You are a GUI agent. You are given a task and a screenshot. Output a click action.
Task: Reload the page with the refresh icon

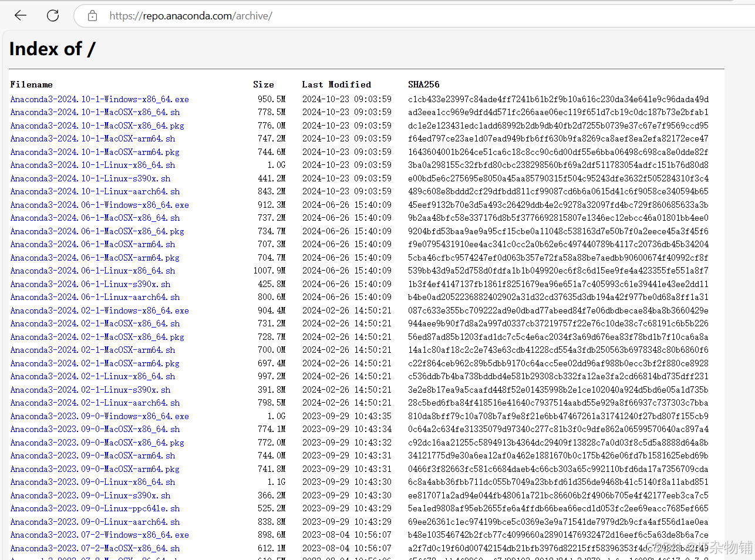tap(53, 16)
